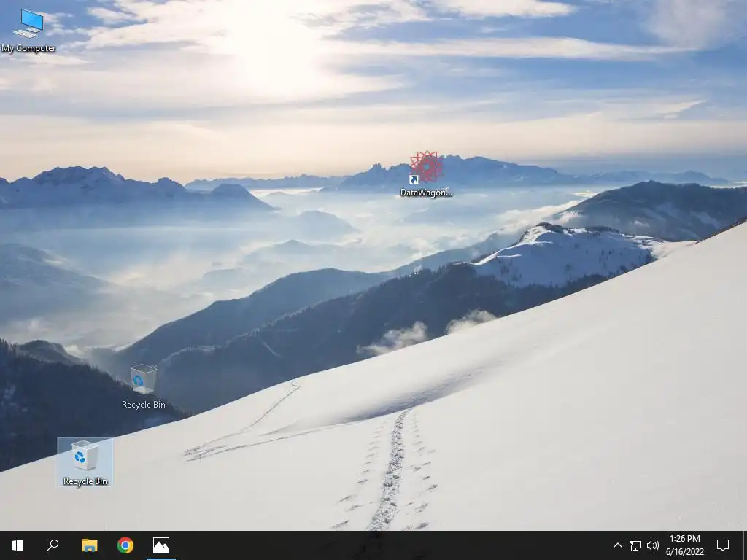The image size is (747, 560).
Task: Open network status tray icon
Action: (x=635, y=545)
